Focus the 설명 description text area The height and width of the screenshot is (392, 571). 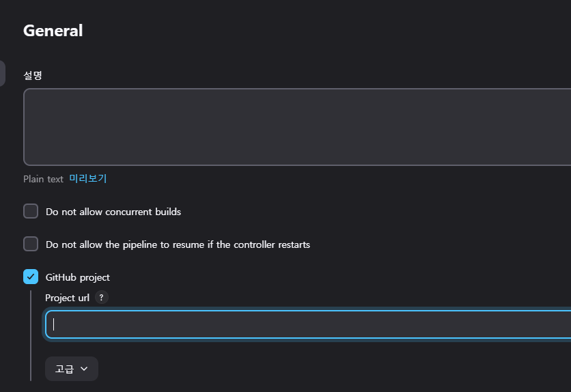click(x=297, y=127)
